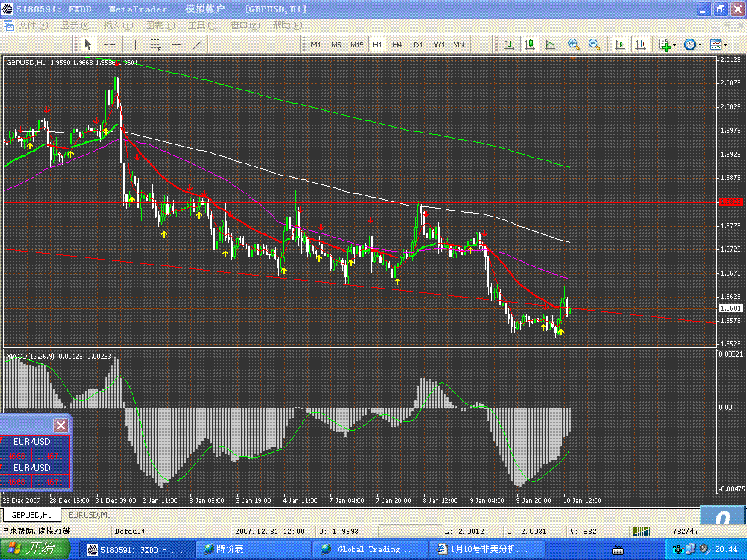Click the camera tray icon
Viewport: 747px width, 560px height.
pos(678,550)
